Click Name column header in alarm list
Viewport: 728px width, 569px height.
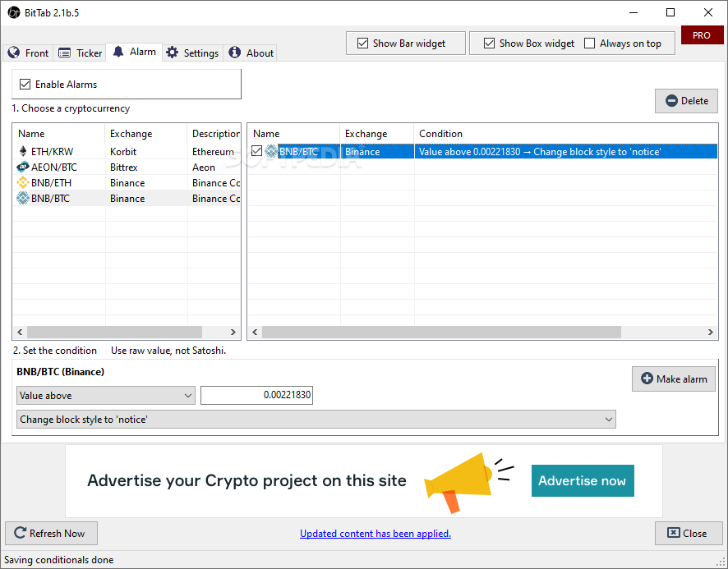(x=294, y=134)
